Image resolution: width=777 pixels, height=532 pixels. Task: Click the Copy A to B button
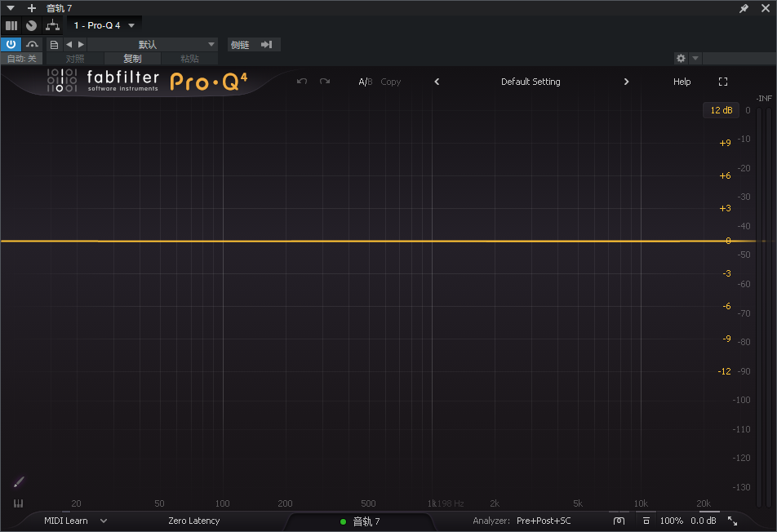click(x=390, y=82)
